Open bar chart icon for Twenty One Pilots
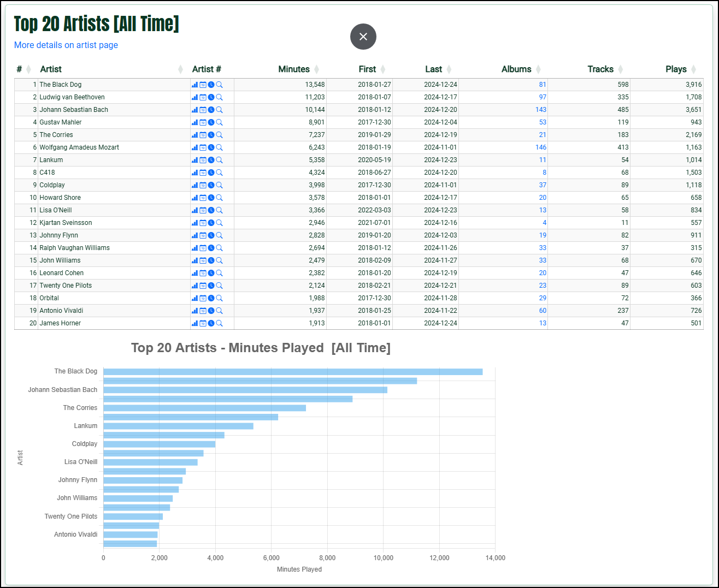This screenshot has height=588, width=719. click(x=195, y=286)
